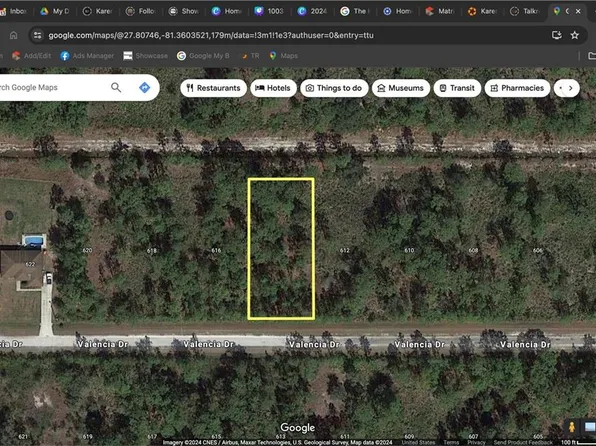Image resolution: width=596 pixels, height=446 pixels.
Task: Select the Things to do chip
Action: [334, 88]
